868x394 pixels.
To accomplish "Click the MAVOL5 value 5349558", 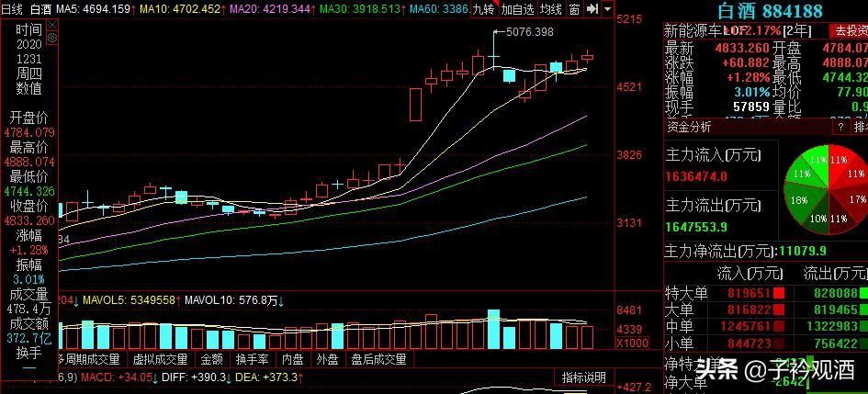I will pyautogui.click(x=152, y=301).
